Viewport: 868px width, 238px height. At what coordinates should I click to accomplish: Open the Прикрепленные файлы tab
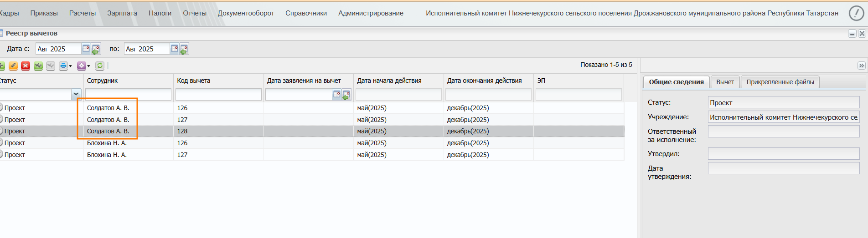(x=780, y=82)
